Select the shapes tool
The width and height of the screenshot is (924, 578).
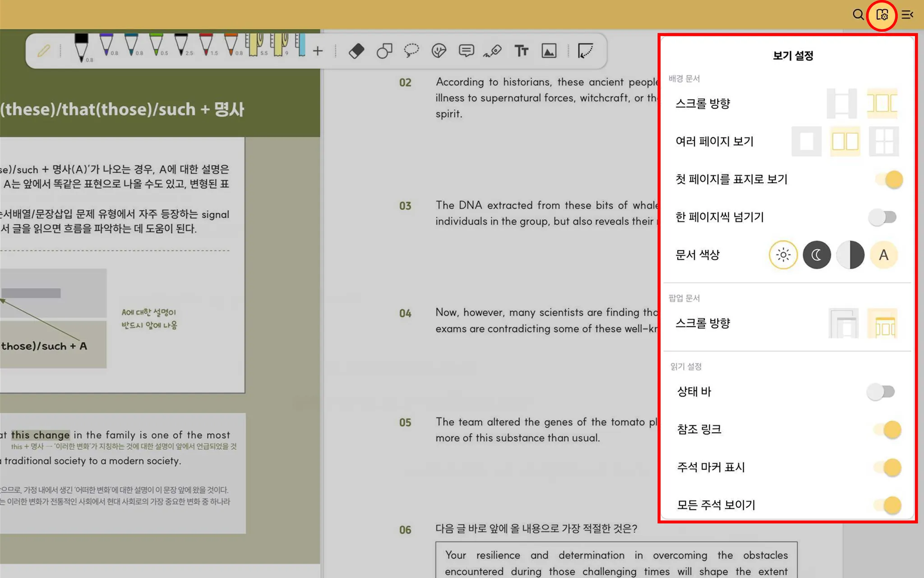(384, 51)
